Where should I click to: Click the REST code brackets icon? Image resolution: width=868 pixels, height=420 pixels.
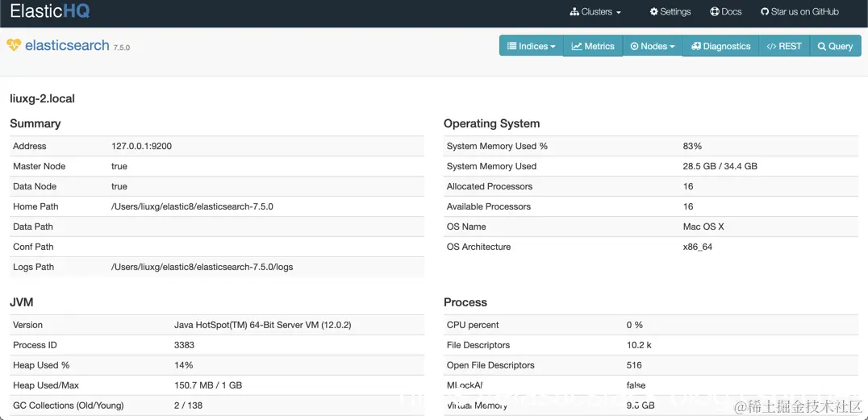point(771,47)
